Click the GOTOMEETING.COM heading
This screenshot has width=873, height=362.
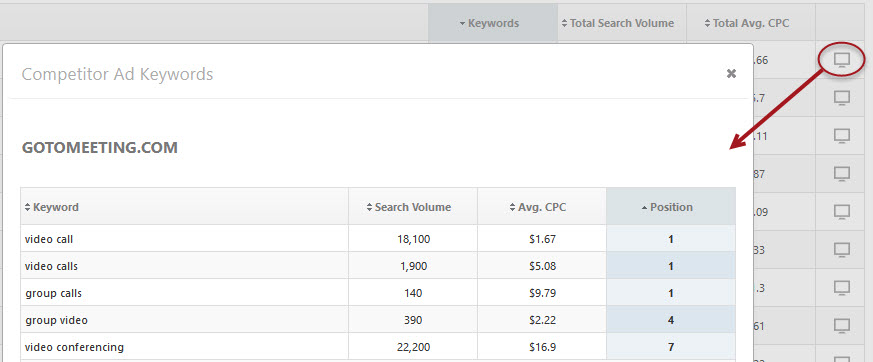point(100,148)
